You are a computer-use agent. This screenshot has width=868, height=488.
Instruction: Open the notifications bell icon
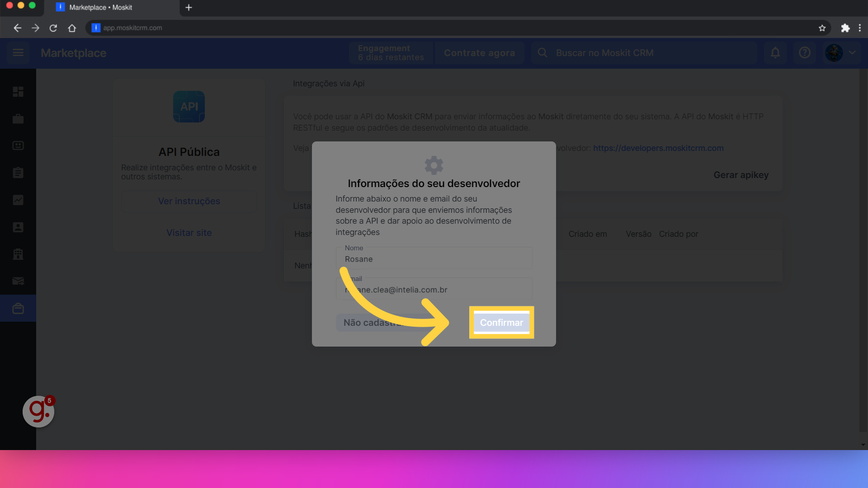click(775, 53)
